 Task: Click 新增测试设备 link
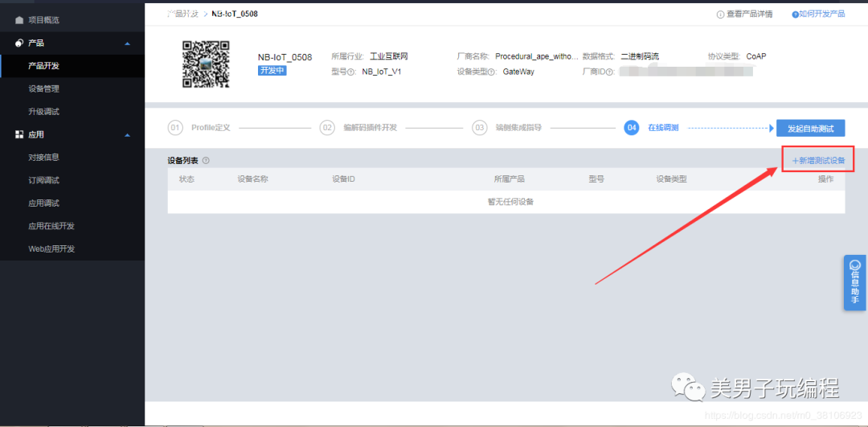click(x=818, y=161)
